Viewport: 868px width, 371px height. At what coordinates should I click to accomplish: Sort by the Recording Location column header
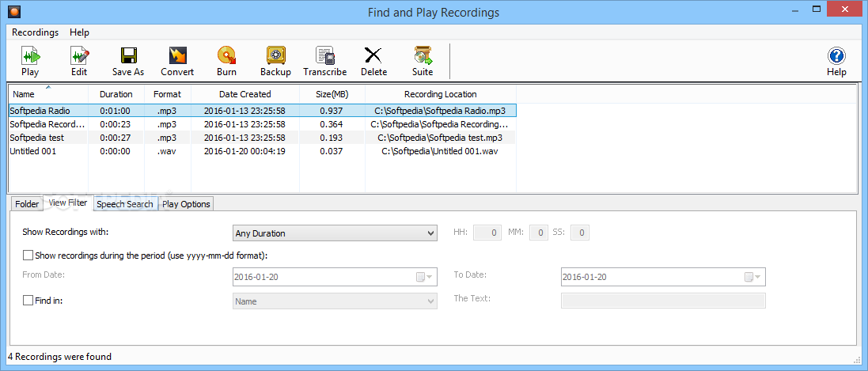point(441,94)
